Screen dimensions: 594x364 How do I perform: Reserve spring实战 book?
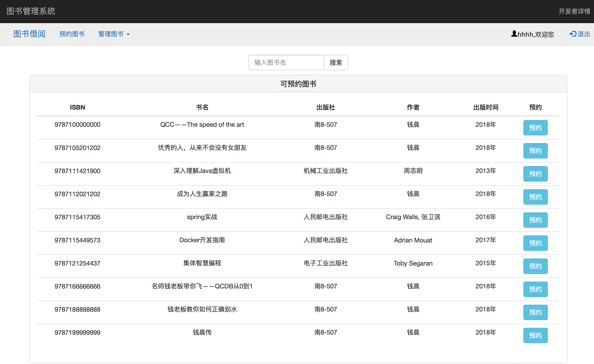pos(535,220)
